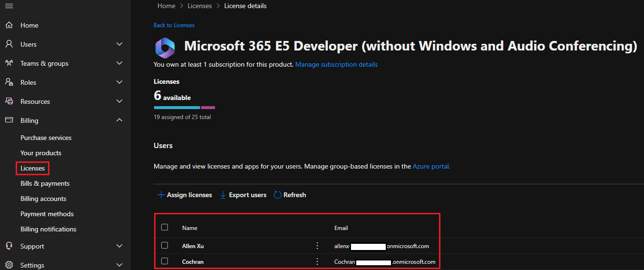Click the Roles icon in sidebar

click(x=9, y=82)
